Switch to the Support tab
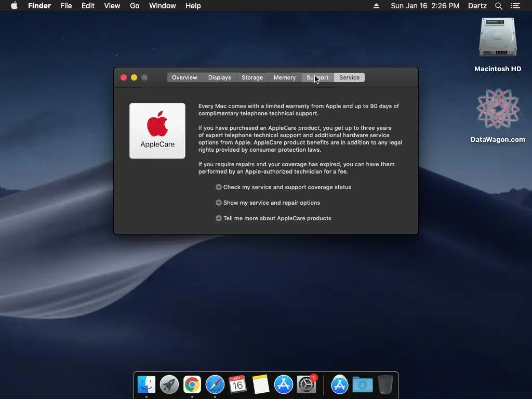The width and height of the screenshot is (532, 399). click(x=317, y=77)
